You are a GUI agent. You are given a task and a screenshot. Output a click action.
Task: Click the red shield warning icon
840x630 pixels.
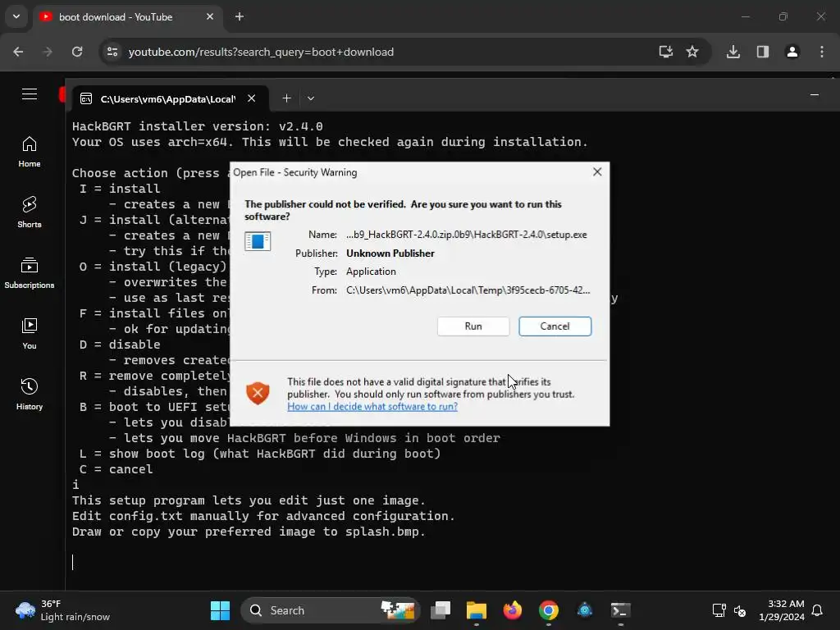(258, 393)
